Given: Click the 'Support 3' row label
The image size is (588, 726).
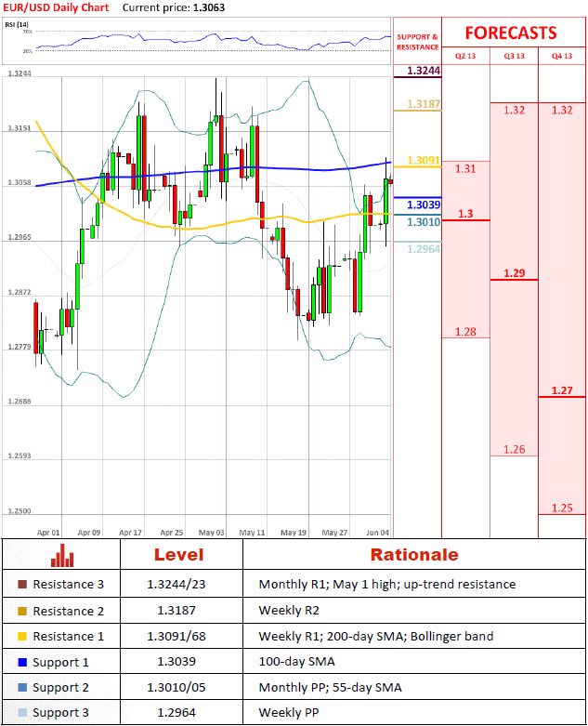Looking at the screenshot, I should (x=60, y=713).
